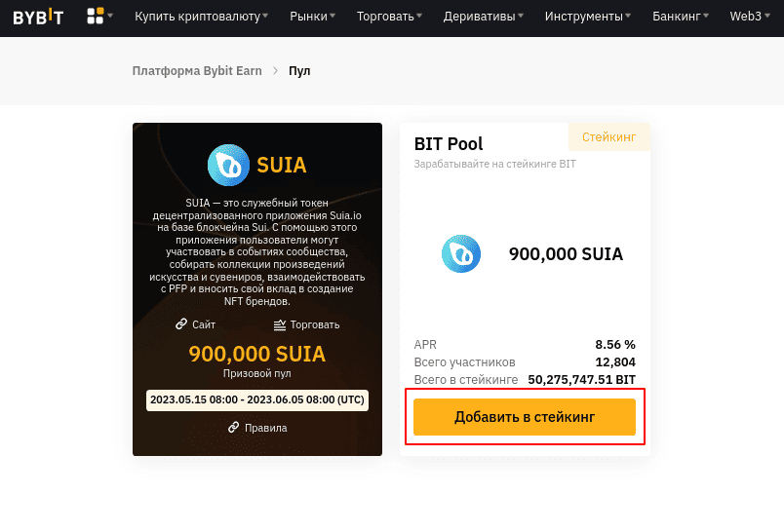The image size is (784, 532).
Task: Go to Платформа Bybit Earn breadcrumb
Action: tap(197, 71)
